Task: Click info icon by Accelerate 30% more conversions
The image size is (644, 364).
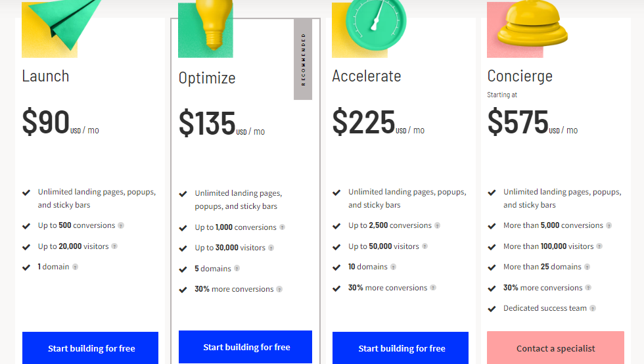Action: tap(433, 288)
